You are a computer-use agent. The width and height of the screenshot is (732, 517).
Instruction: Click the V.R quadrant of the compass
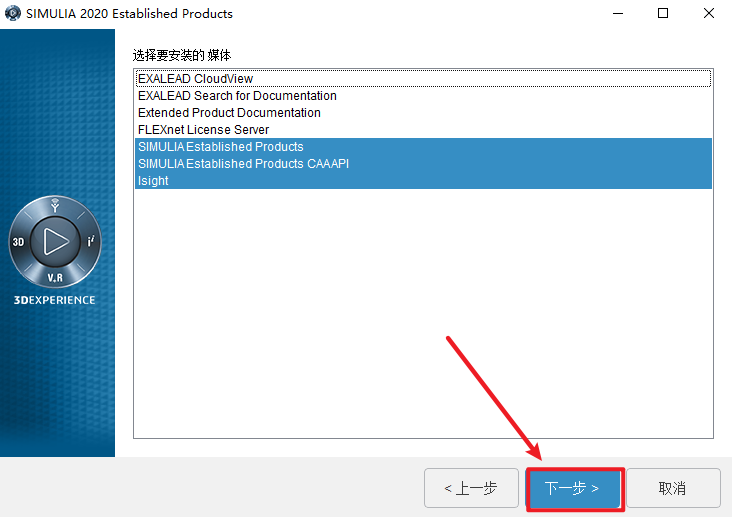click(x=56, y=278)
